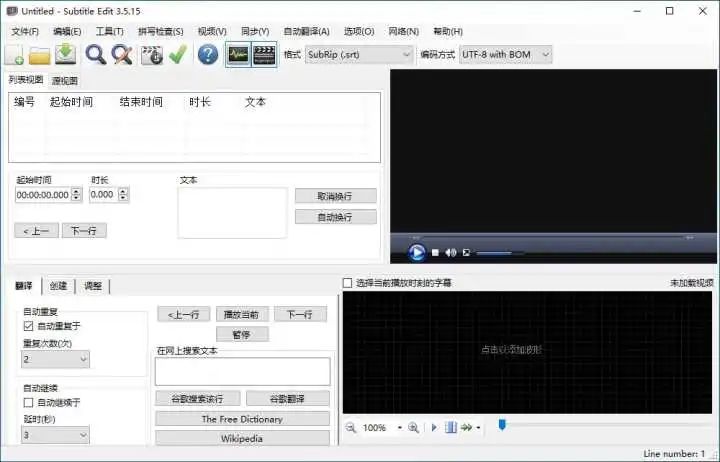This screenshot has width=720, height=462.
Task: Click the waveform position slider handle
Action: tap(502, 425)
